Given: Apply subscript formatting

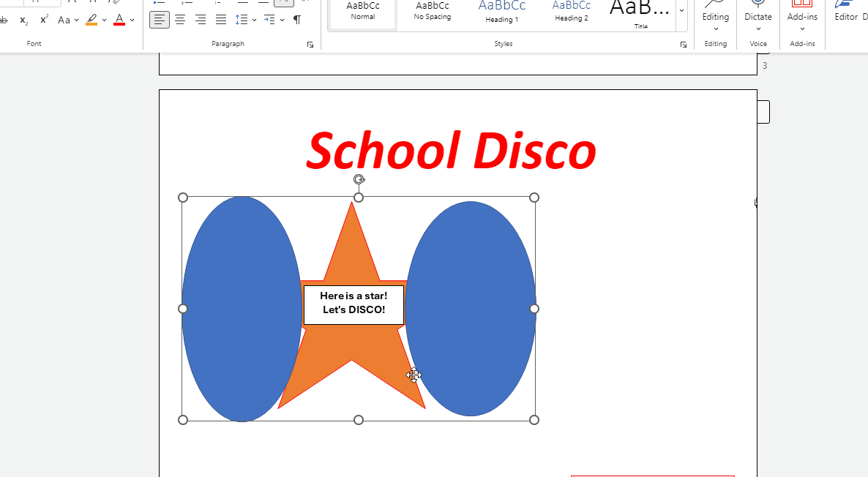Looking at the screenshot, I should point(24,20).
